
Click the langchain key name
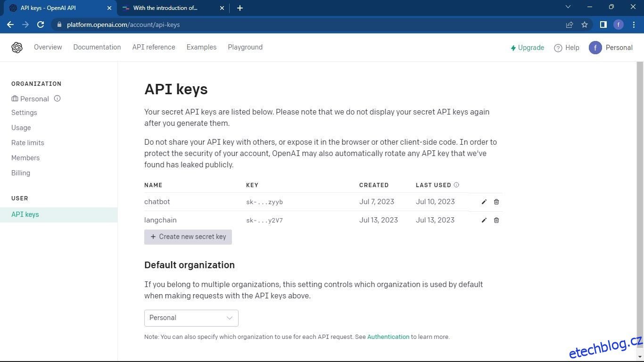160,220
